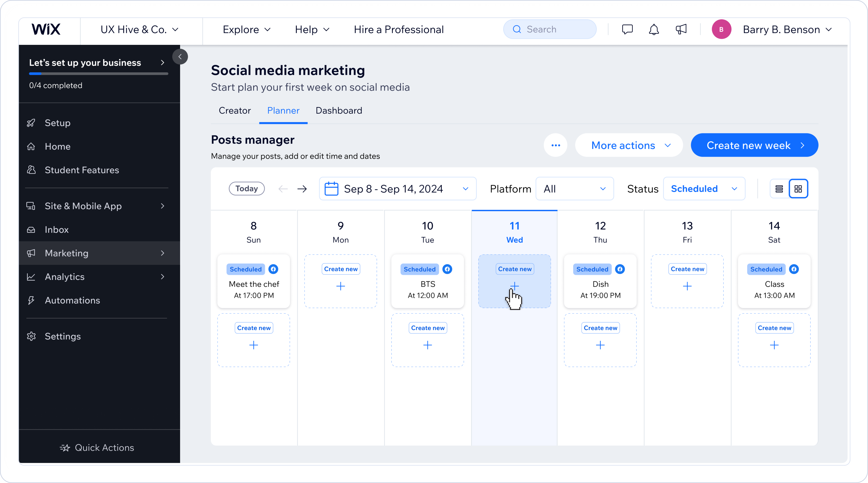The image size is (868, 483).
Task: Expand the Platform All dropdown
Action: (x=574, y=189)
